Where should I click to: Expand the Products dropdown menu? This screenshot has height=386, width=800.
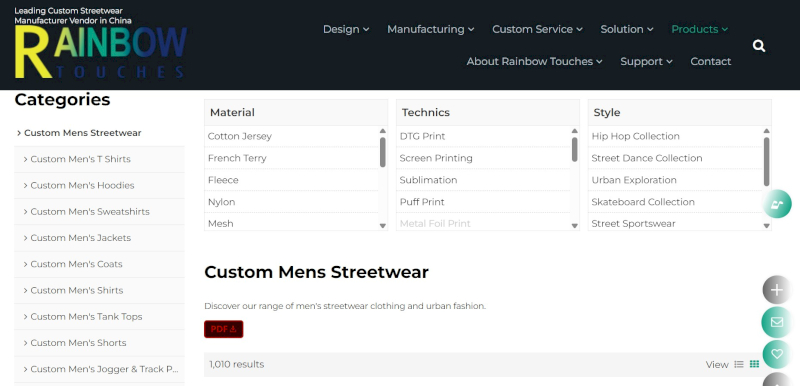(x=699, y=29)
